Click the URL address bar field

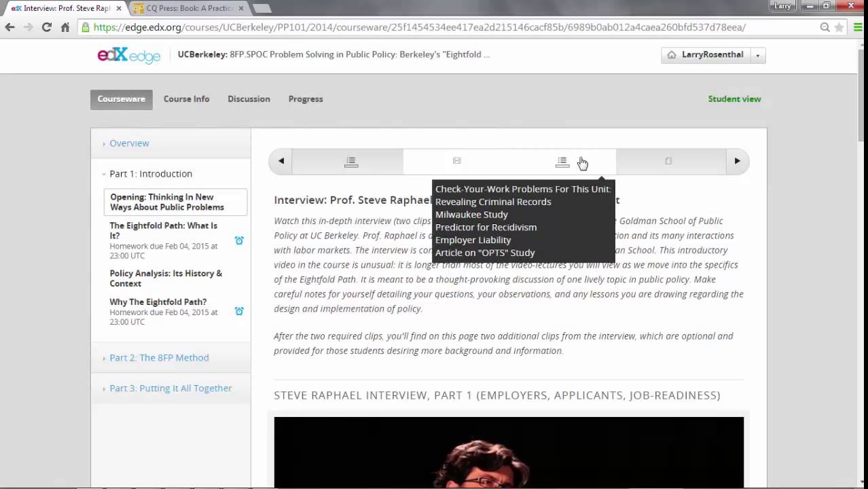pos(448,27)
